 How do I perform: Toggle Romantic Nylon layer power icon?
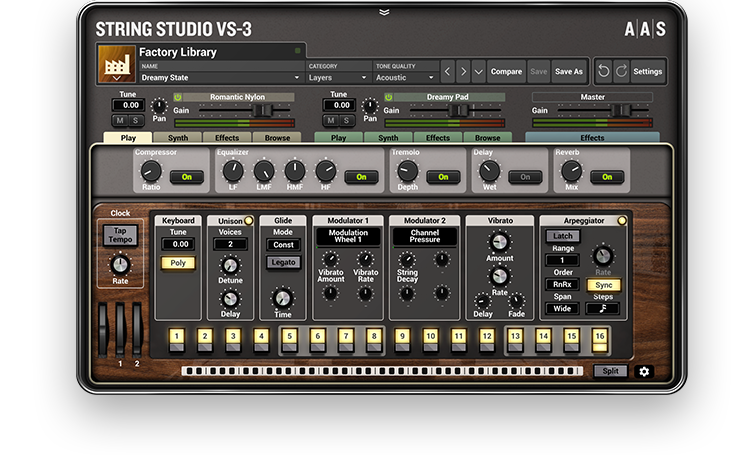pyautogui.click(x=177, y=97)
